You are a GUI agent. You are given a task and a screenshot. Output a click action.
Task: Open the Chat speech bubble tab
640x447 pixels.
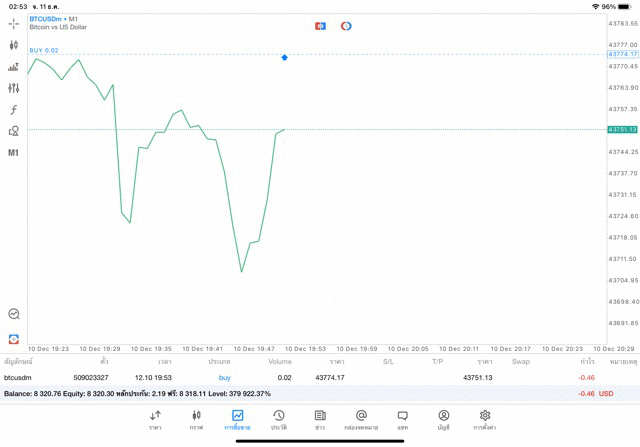(402, 419)
